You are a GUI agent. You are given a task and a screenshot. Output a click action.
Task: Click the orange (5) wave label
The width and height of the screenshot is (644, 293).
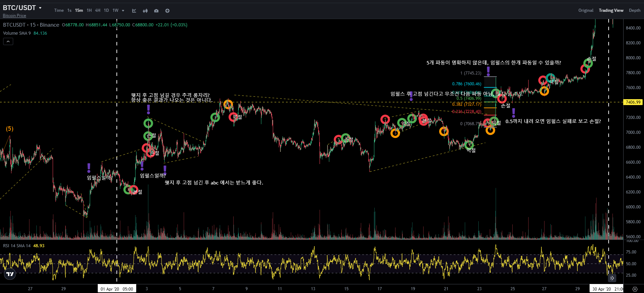click(x=10, y=129)
